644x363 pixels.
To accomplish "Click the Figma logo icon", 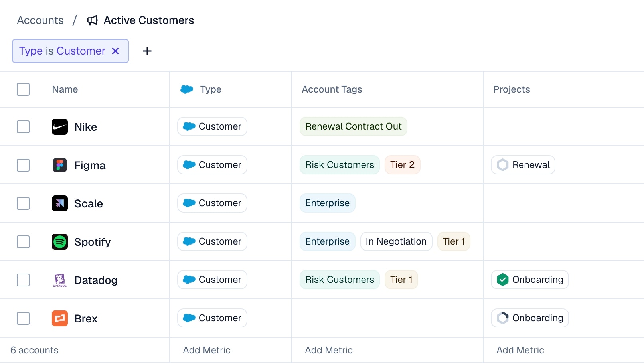I will [60, 165].
